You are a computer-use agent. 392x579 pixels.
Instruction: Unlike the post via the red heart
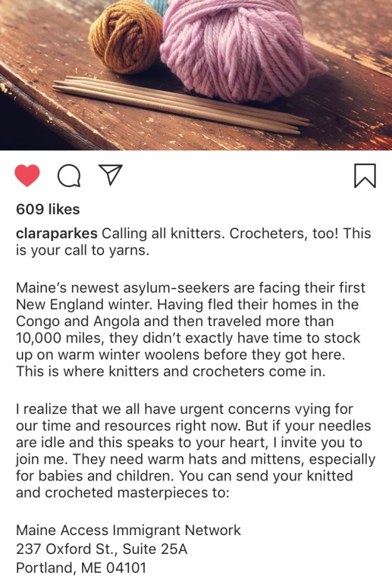tap(28, 176)
